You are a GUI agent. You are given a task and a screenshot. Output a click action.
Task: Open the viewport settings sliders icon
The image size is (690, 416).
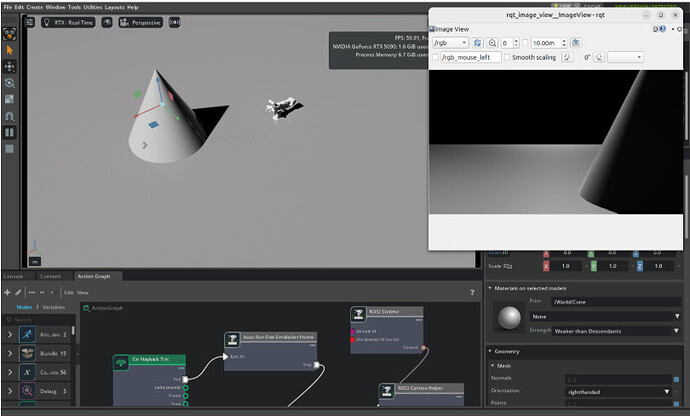(x=29, y=22)
